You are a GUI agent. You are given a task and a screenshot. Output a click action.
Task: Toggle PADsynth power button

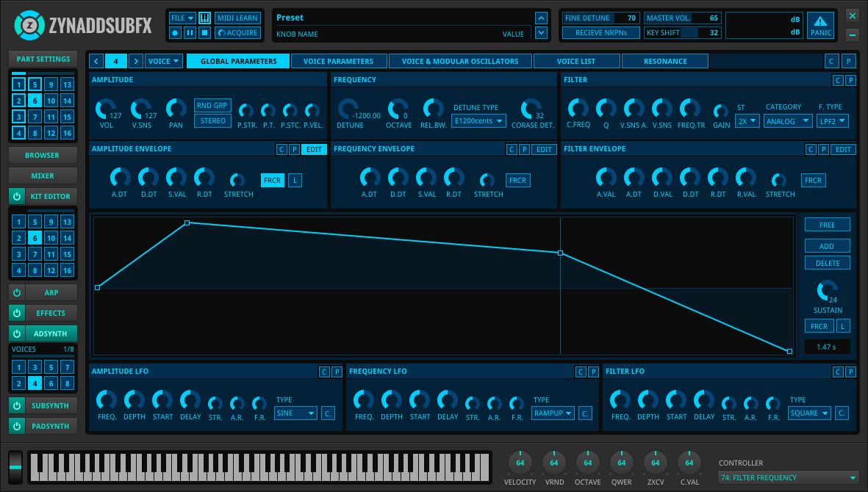coord(17,426)
